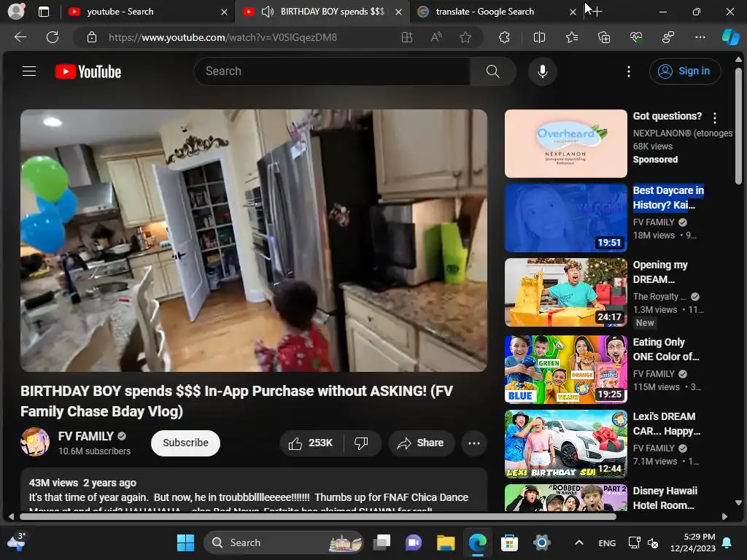Open the browser profile avatar
747x560 pixels.
[x=16, y=12]
